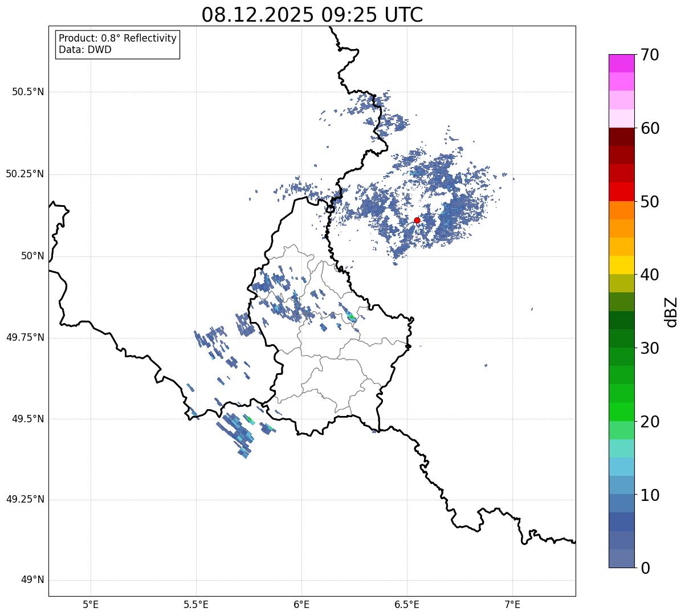
Task: Pick the olive swatch just below 40
Action: pos(621,283)
